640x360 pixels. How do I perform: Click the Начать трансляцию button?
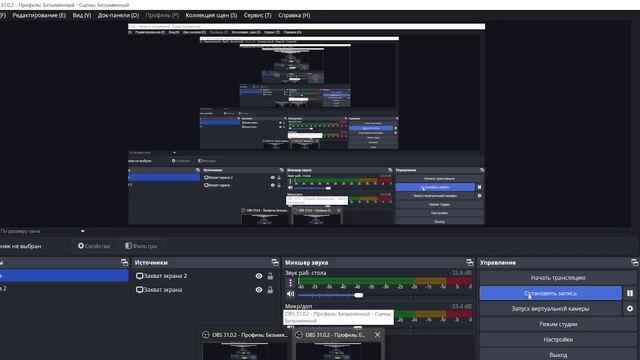[558, 278]
